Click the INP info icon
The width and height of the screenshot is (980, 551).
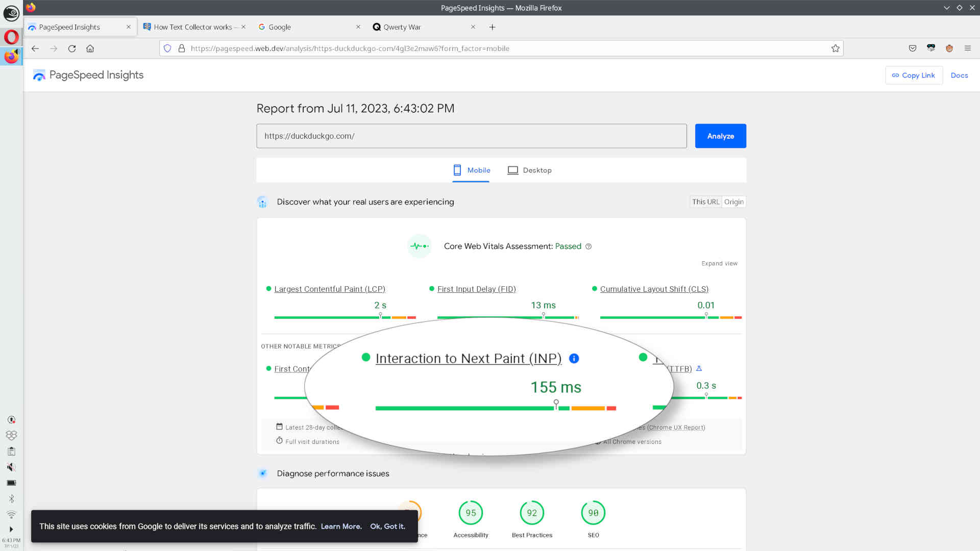[x=574, y=358]
